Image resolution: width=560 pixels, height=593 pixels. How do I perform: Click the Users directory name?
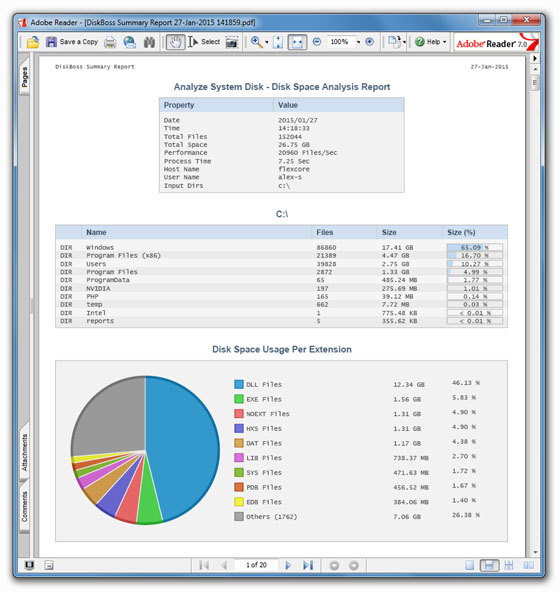coord(96,264)
